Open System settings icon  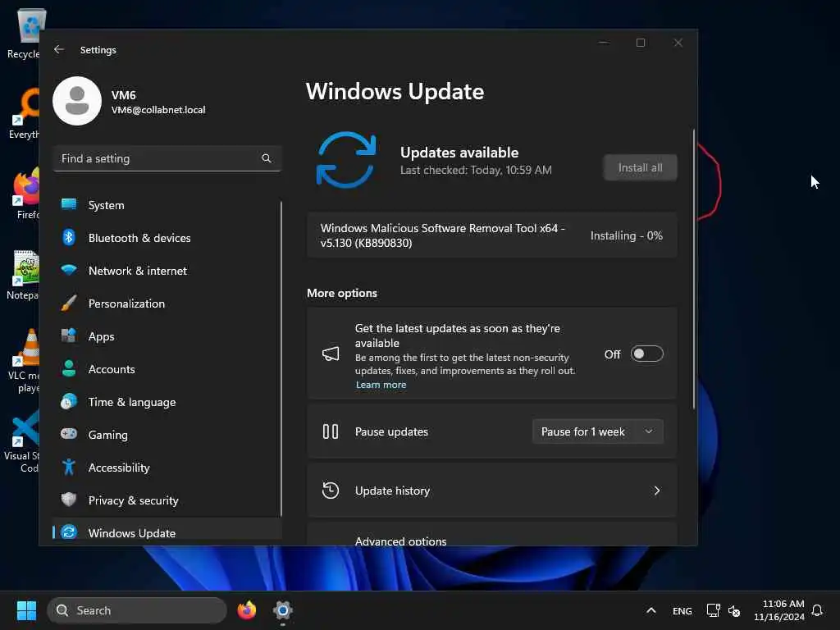69,204
